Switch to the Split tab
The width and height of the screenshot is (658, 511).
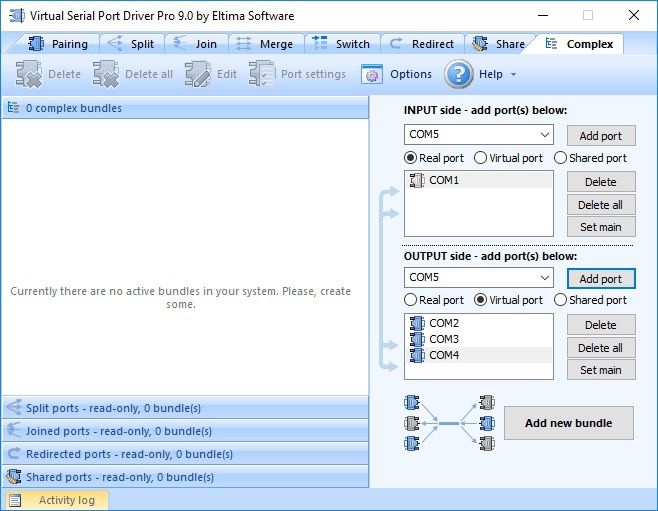pyautogui.click(x=132, y=44)
